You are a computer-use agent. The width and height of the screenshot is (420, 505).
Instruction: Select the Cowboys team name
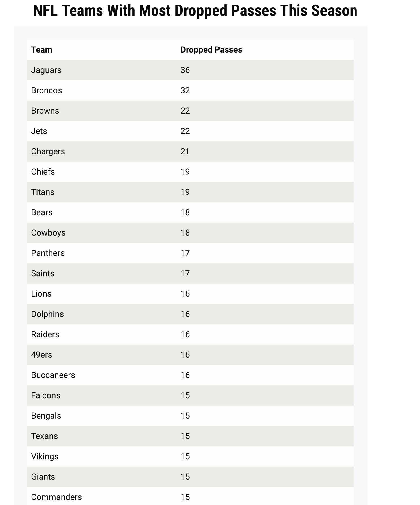coord(48,233)
